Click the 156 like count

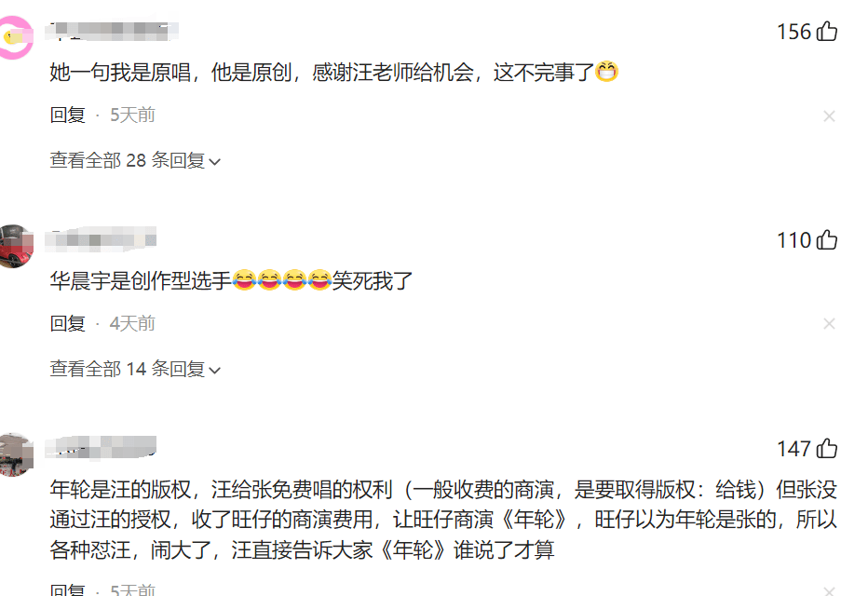click(793, 32)
